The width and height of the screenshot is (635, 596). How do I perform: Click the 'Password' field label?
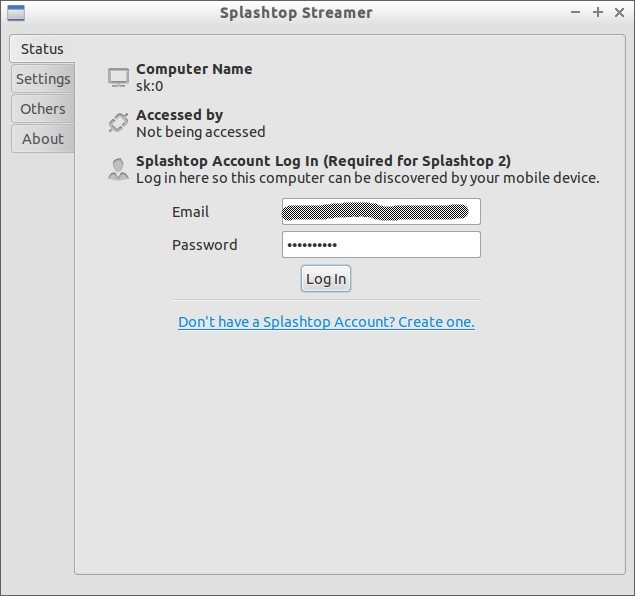coord(205,245)
